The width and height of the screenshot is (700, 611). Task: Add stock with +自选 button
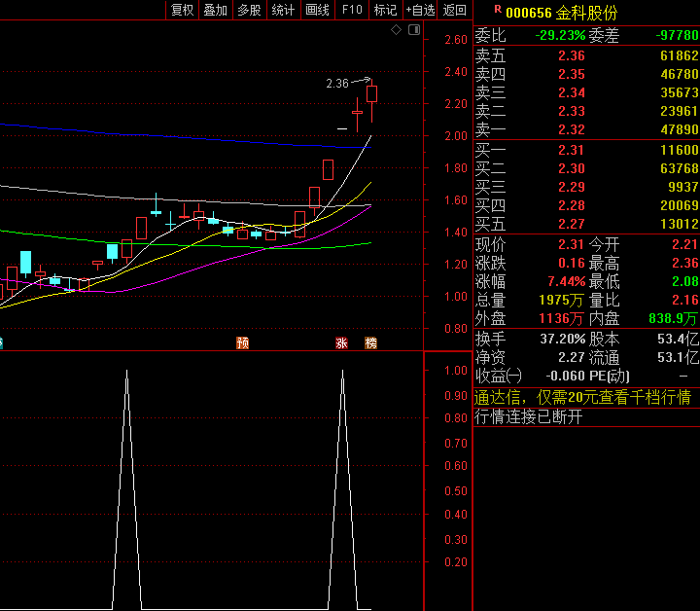(x=420, y=10)
